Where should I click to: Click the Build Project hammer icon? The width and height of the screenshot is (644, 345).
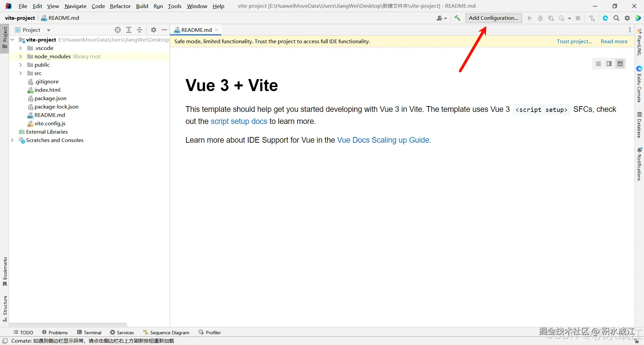click(457, 18)
